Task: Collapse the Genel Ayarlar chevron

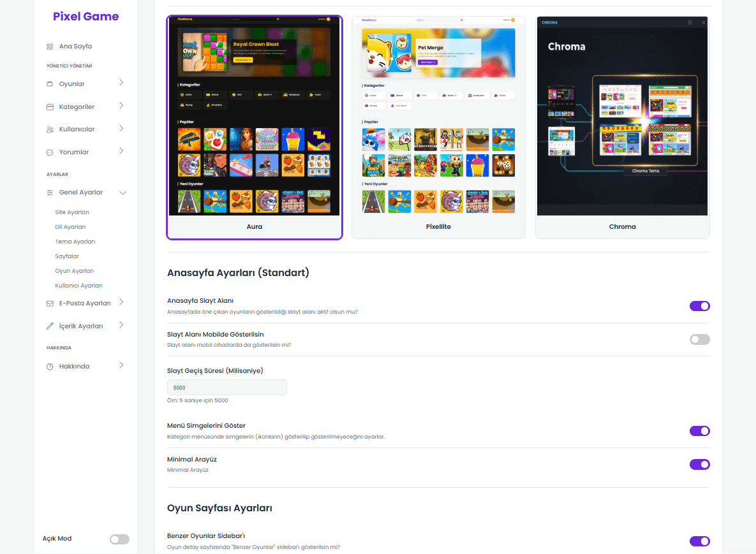Action: pyautogui.click(x=123, y=193)
